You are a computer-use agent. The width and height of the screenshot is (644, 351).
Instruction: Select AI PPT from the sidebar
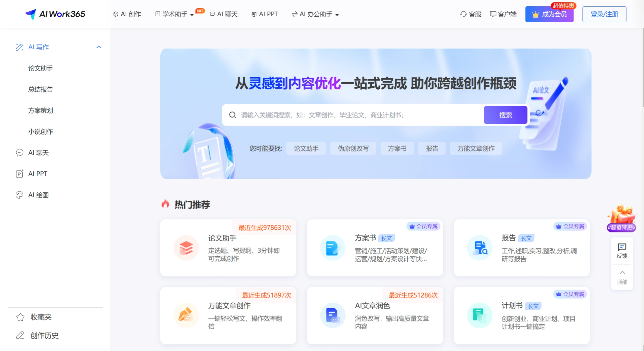coord(37,173)
